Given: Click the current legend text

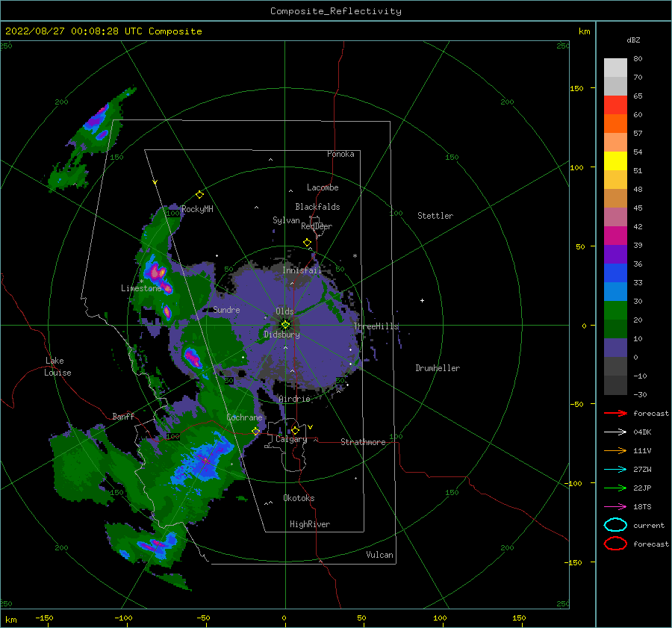Looking at the screenshot, I should pyautogui.click(x=649, y=525).
